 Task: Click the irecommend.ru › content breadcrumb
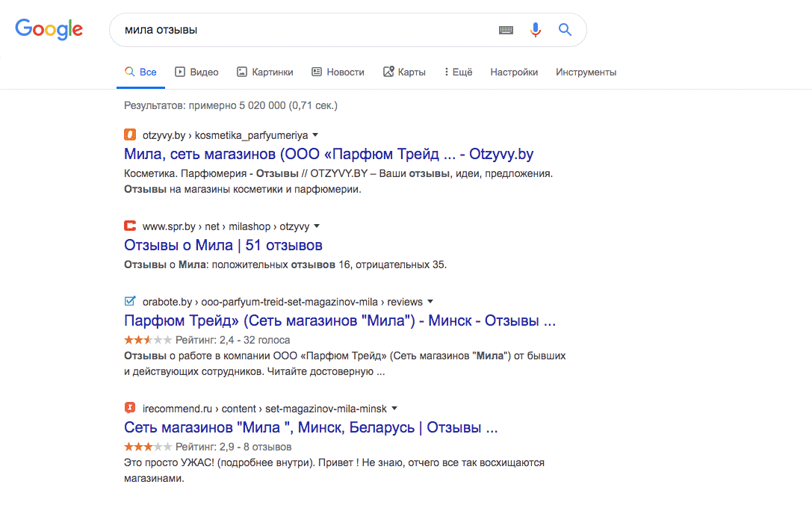coord(264,409)
